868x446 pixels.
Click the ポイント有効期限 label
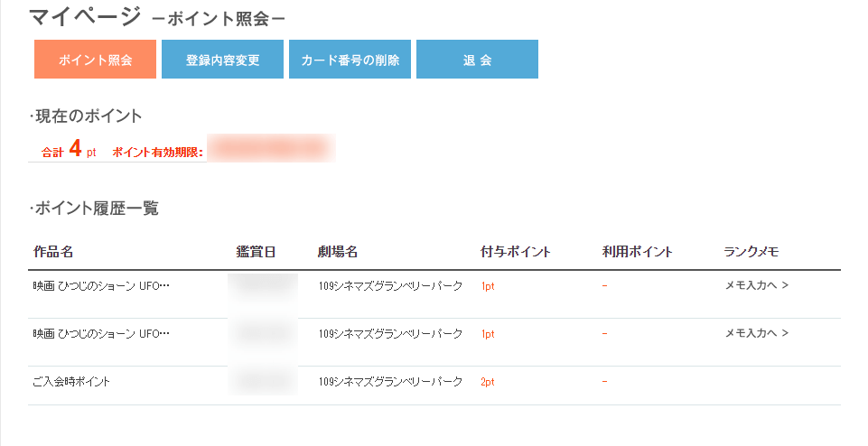click(x=158, y=153)
